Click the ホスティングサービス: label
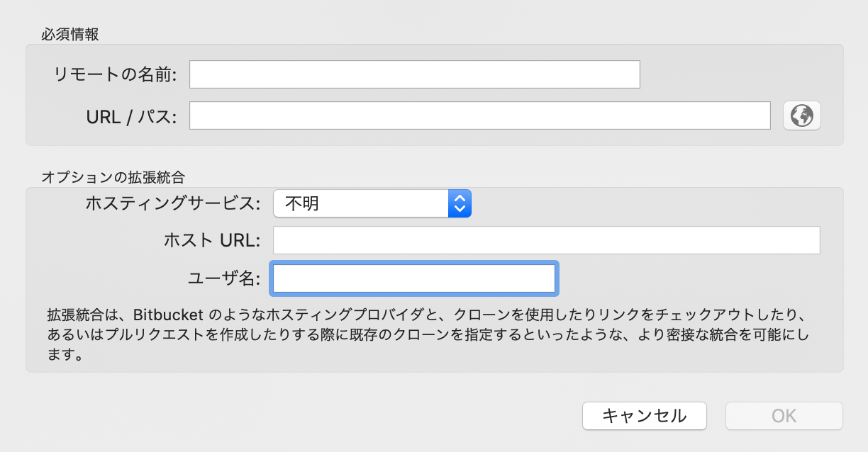 click(173, 204)
